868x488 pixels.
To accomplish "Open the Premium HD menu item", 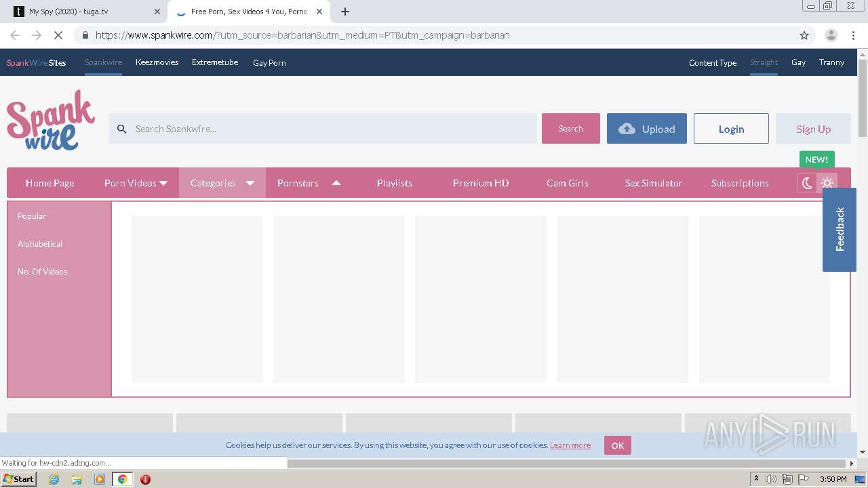I will 481,183.
